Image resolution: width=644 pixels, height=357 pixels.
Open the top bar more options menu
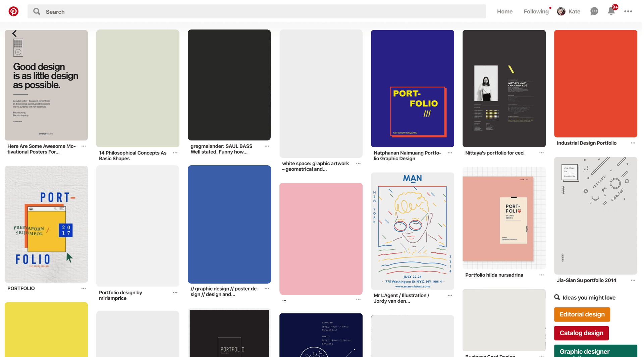(628, 11)
